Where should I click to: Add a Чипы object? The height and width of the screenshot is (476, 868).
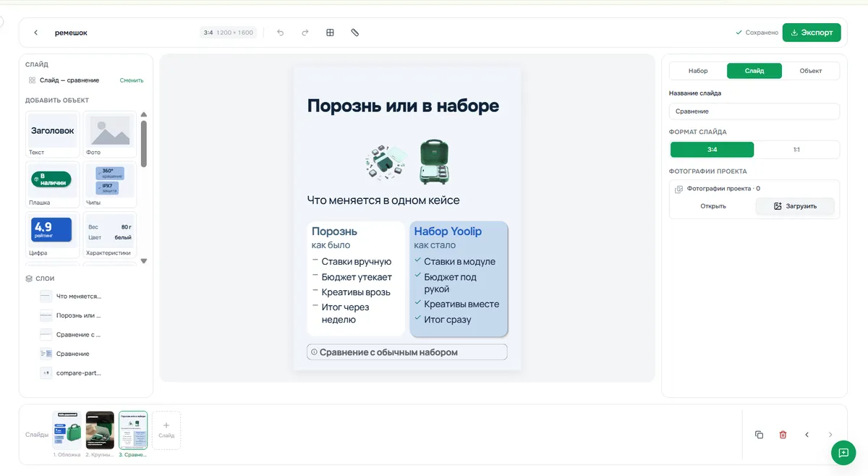[110, 184]
